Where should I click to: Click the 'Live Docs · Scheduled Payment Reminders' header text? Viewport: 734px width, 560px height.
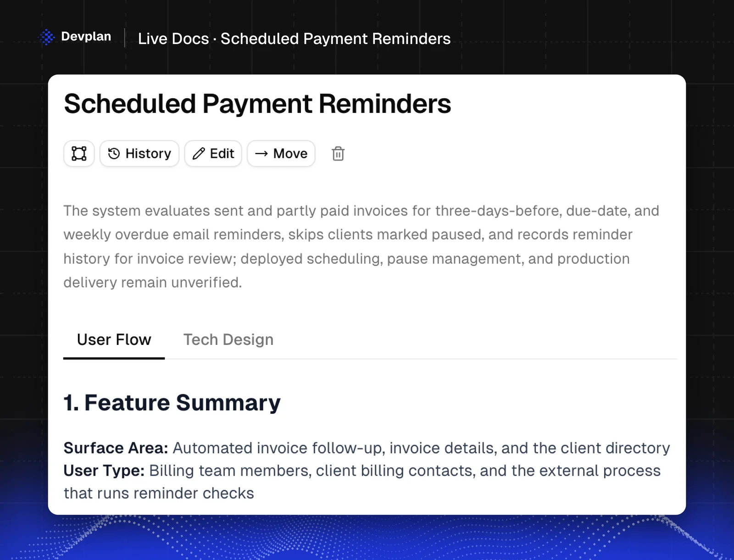[294, 39]
